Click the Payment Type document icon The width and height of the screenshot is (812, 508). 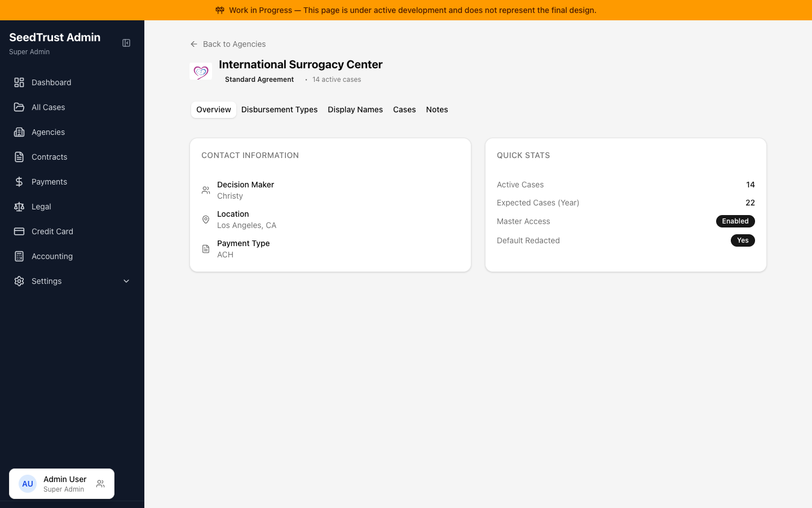coord(206,249)
